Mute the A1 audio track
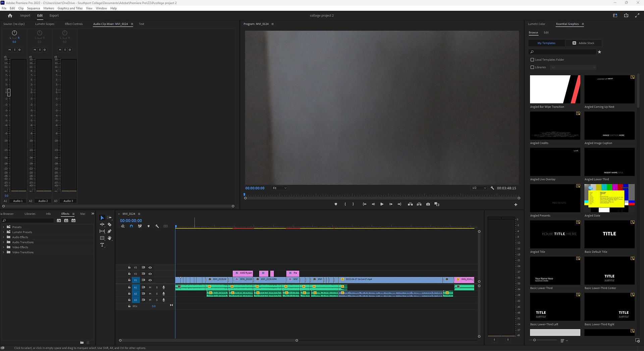Image resolution: width=644 pixels, height=351 pixels. pyautogui.click(x=150, y=287)
